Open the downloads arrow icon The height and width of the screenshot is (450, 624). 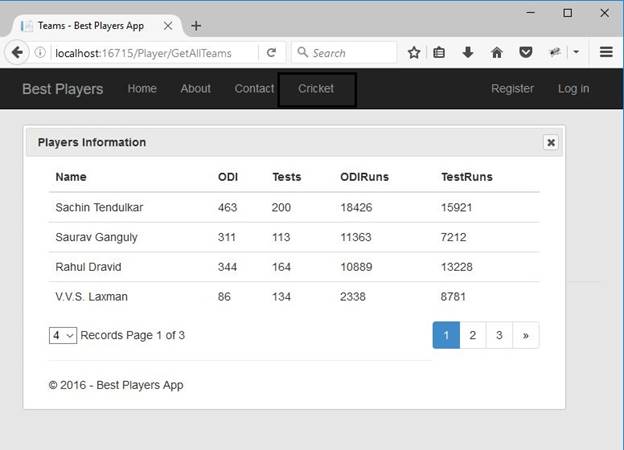coord(468,52)
